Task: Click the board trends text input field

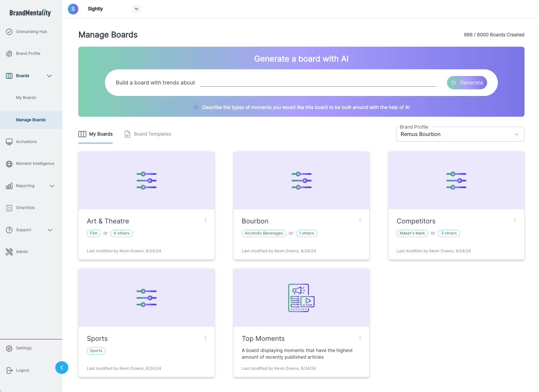Action: coord(318,82)
